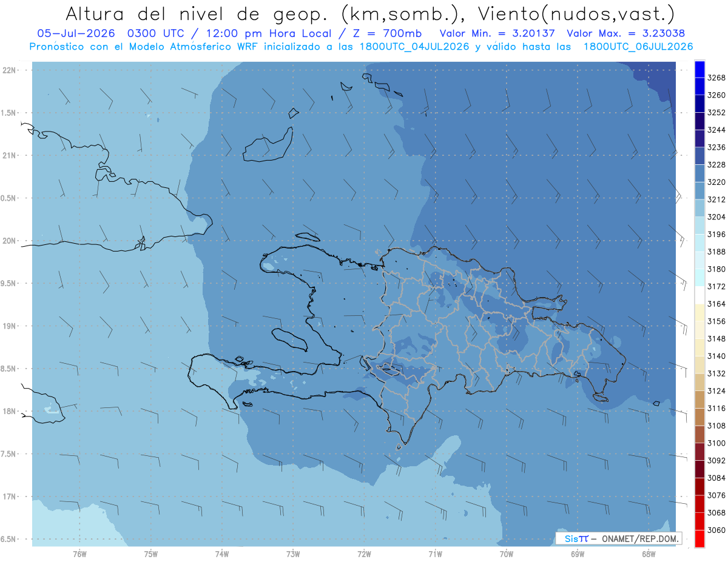Pick the bright blue swatch above 3268
Screen dimensions: 728x562
(x=699, y=69)
